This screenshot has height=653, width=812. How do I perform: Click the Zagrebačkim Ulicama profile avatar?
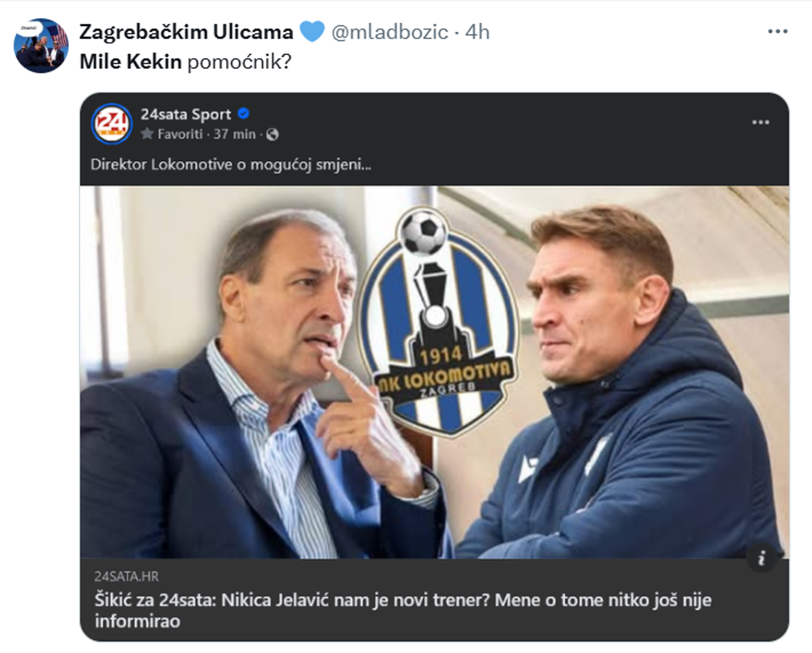click(x=41, y=46)
